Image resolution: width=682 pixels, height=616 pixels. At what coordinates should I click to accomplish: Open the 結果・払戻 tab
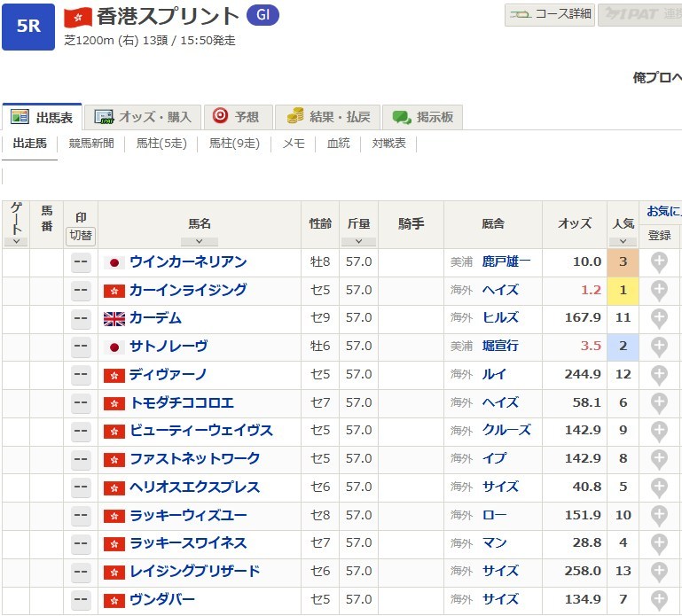coord(328,117)
